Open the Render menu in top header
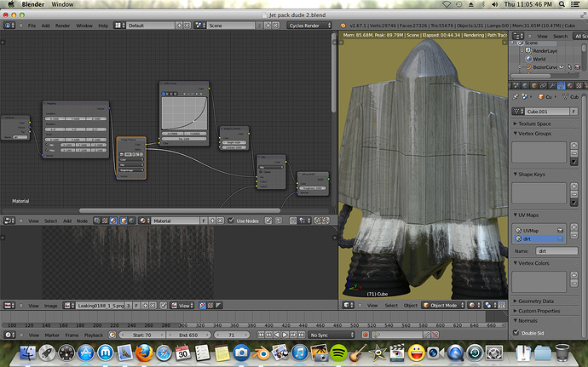This screenshot has width=588, height=367. [62, 26]
